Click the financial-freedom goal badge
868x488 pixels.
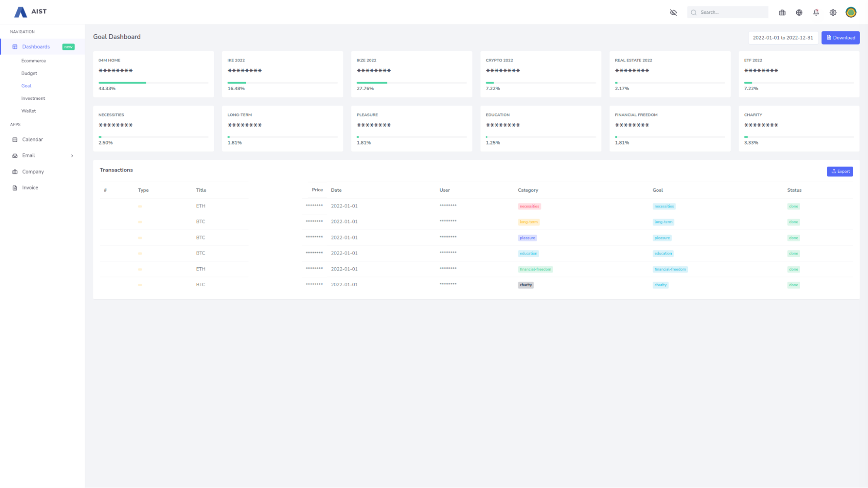[x=670, y=269]
